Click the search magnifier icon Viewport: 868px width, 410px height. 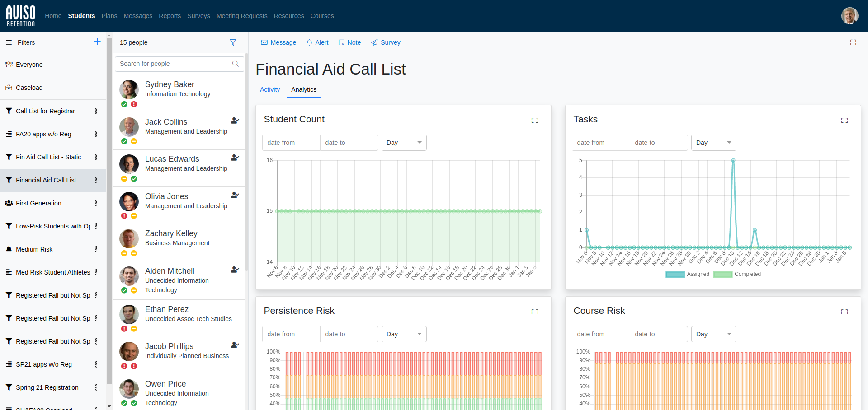[x=235, y=64]
